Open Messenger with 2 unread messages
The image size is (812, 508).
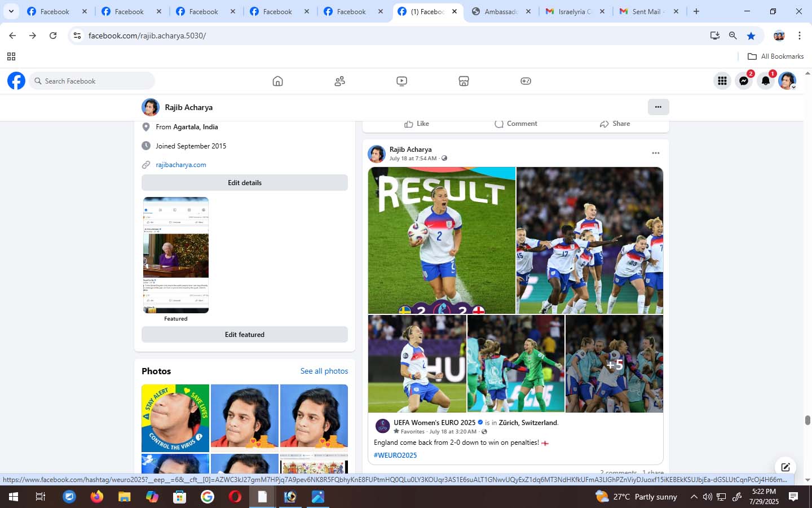tap(744, 81)
